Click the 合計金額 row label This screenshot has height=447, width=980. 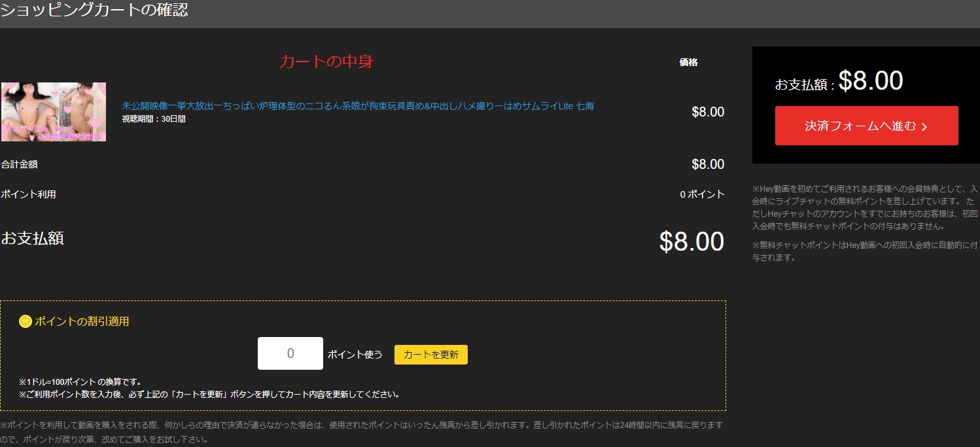tap(15, 164)
